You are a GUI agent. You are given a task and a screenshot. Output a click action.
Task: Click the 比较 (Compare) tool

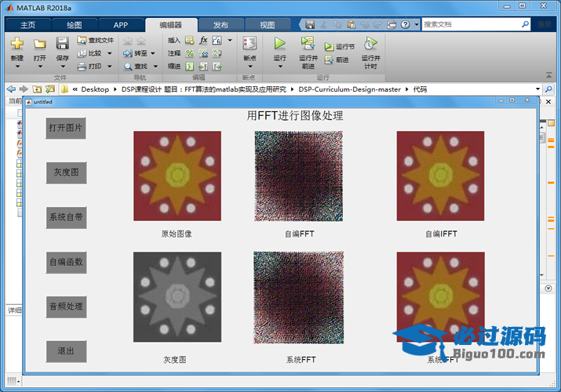tap(89, 53)
